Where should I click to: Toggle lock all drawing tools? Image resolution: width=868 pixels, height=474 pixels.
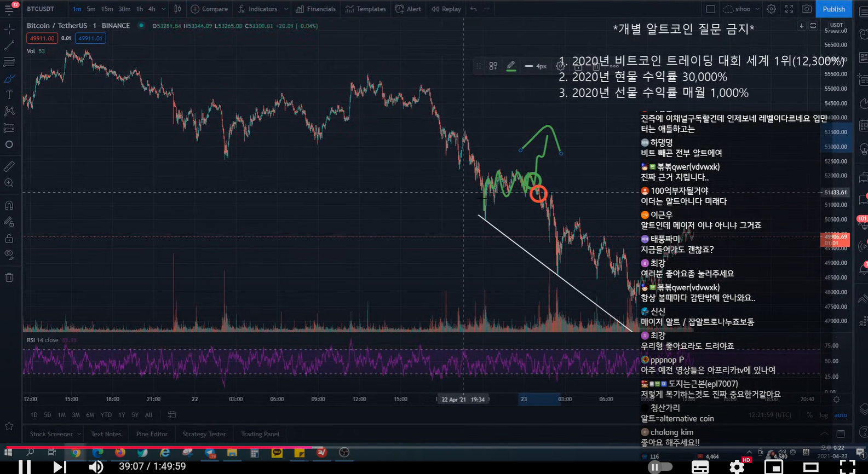point(9,238)
